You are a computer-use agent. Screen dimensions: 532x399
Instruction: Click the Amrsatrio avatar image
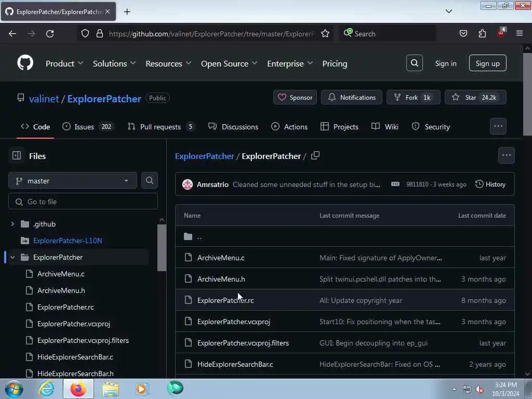[x=188, y=184]
